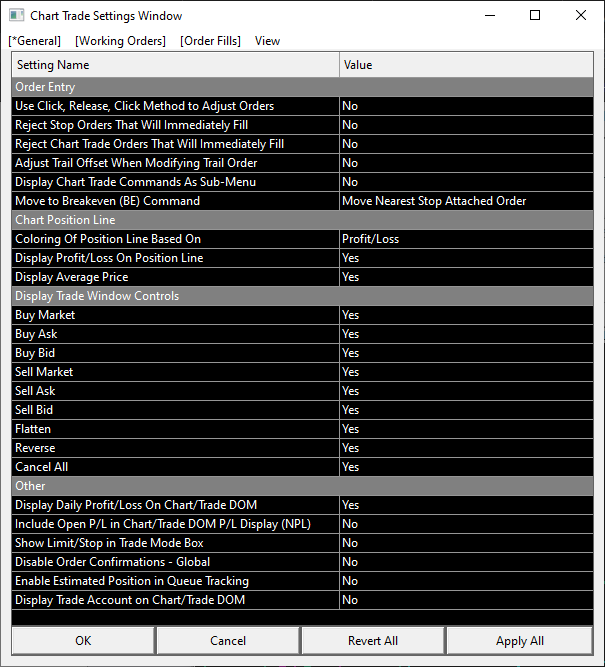Toggle value of Reject Stop Orders That Will Immediately Fill
The height and width of the screenshot is (667, 605).
coord(466,125)
